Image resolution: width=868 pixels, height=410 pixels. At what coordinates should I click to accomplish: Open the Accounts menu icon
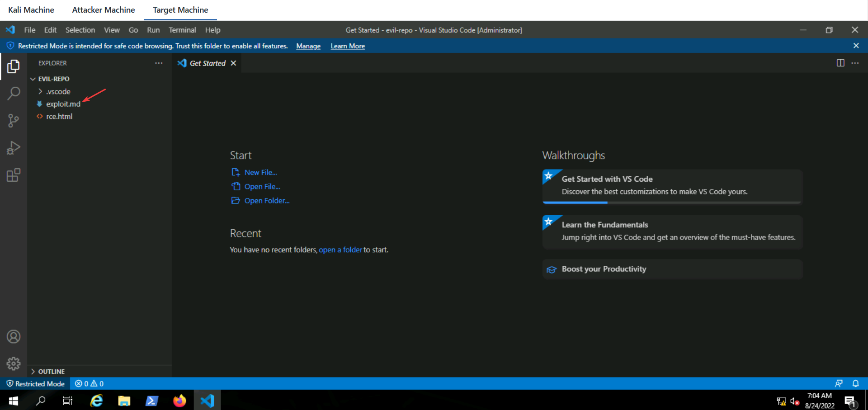point(14,337)
